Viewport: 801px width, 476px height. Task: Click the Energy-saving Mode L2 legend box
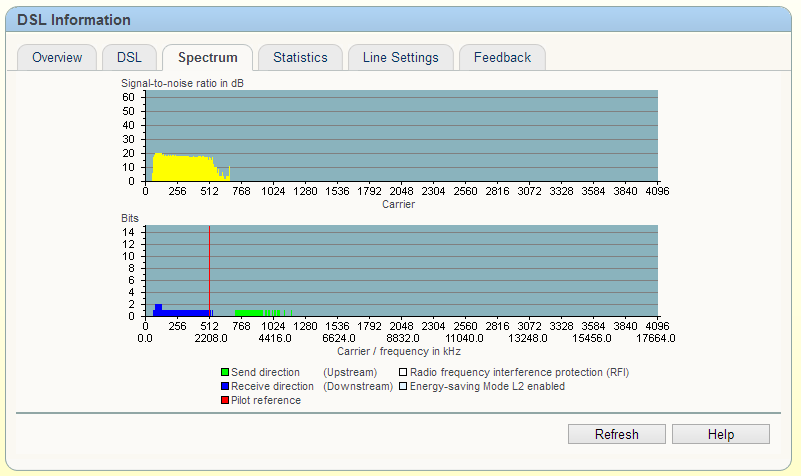[x=403, y=386]
